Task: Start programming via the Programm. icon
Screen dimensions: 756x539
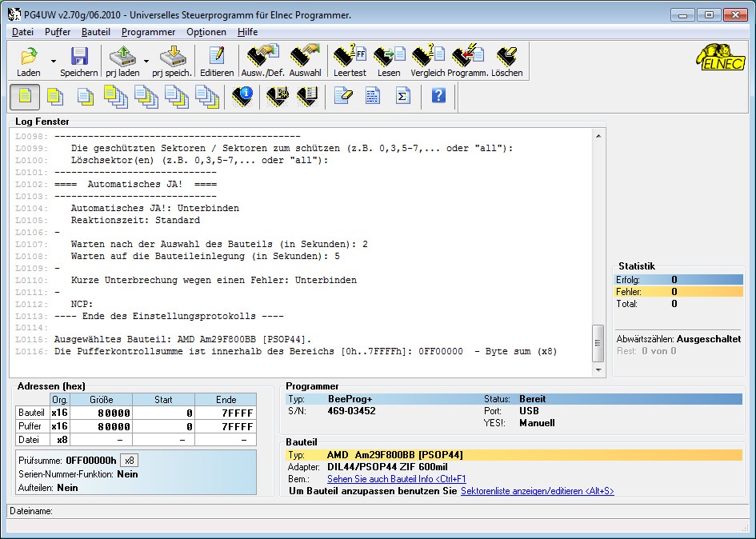Action: click(x=468, y=56)
